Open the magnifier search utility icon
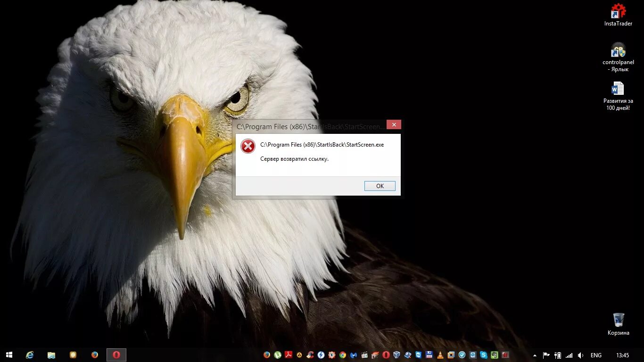The width and height of the screenshot is (644, 362). point(407,355)
